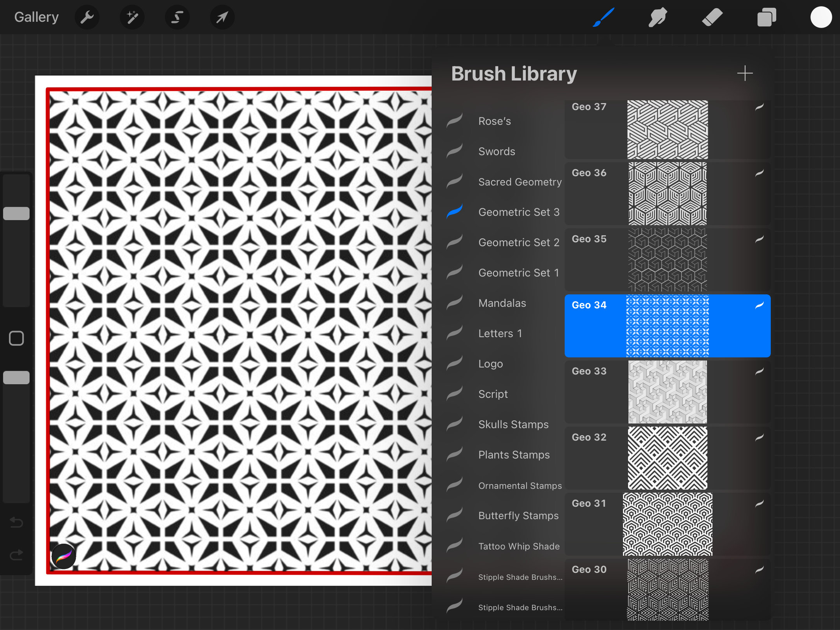The width and height of the screenshot is (840, 630).
Task: Return to the Gallery
Action: (37, 17)
